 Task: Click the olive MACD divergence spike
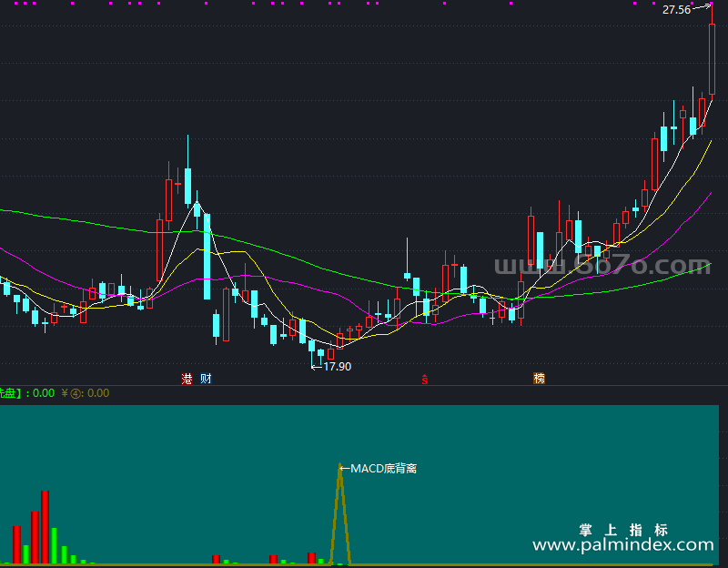[x=340, y=513]
